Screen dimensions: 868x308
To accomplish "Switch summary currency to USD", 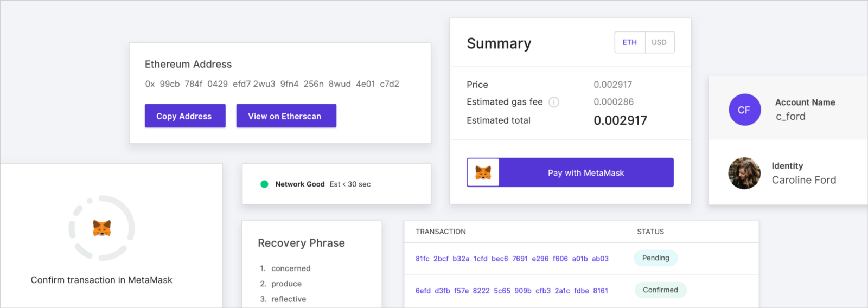I will pyautogui.click(x=659, y=42).
